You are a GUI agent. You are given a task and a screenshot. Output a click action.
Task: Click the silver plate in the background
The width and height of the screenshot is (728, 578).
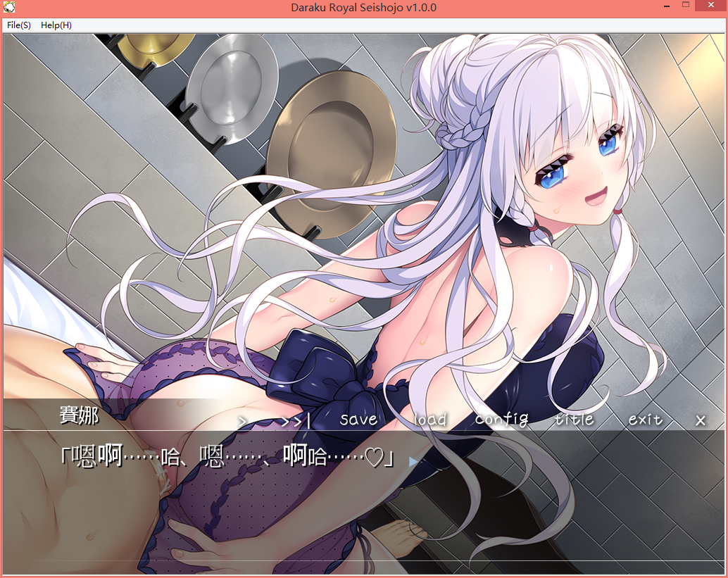click(x=232, y=87)
